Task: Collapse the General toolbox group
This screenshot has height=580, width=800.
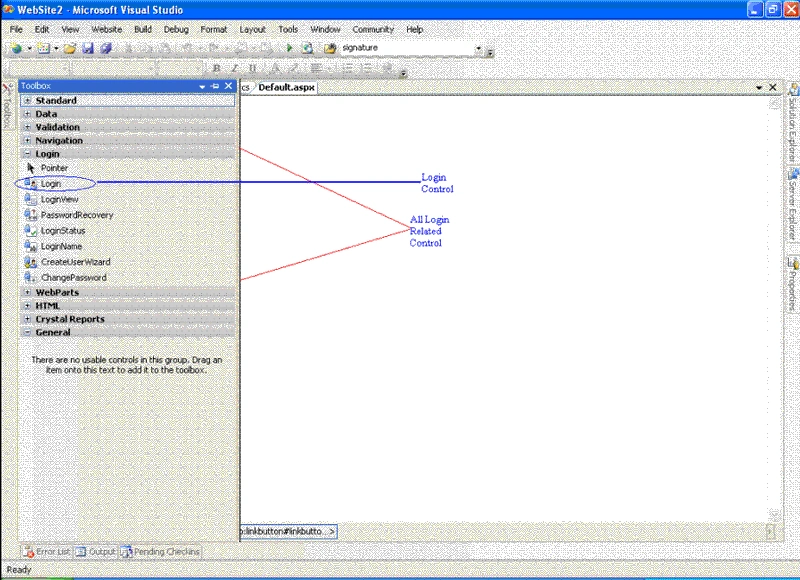Action: pyautogui.click(x=28, y=333)
